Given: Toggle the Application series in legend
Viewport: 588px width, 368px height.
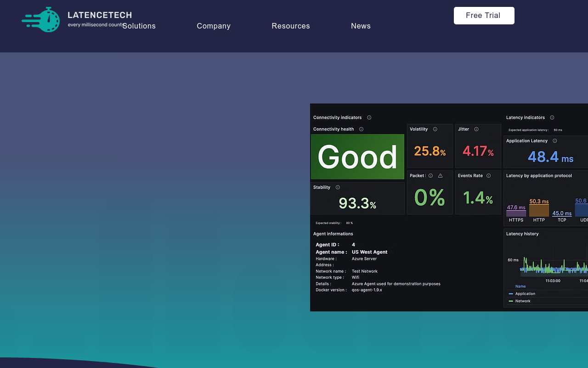Looking at the screenshot, I should pos(525,293).
